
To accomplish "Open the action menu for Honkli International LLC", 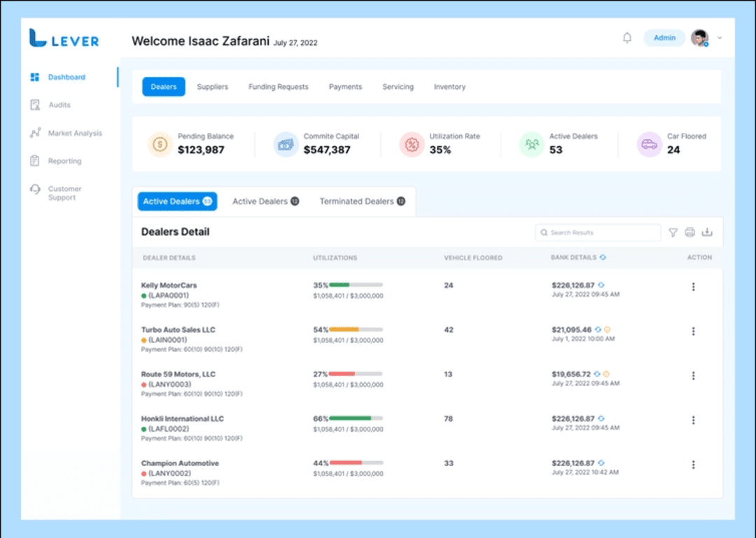I will click(693, 420).
